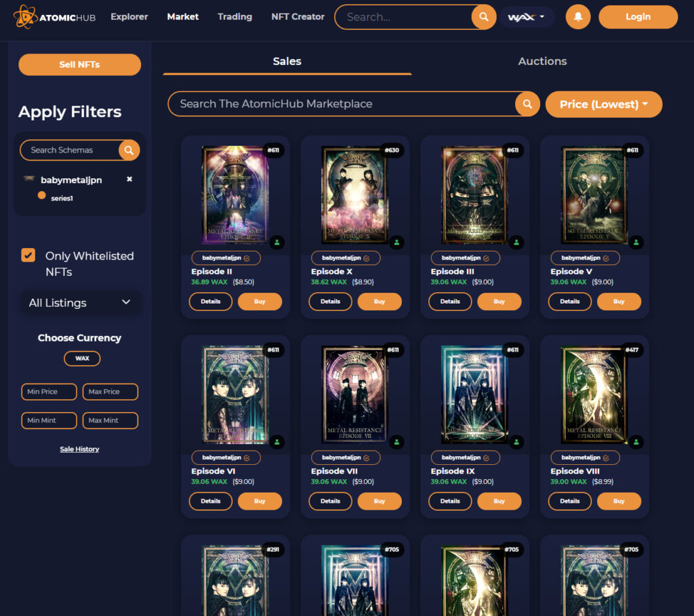Switch to the Sales tab
Viewport: 694px width, 616px height.
(x=287, y=62)
